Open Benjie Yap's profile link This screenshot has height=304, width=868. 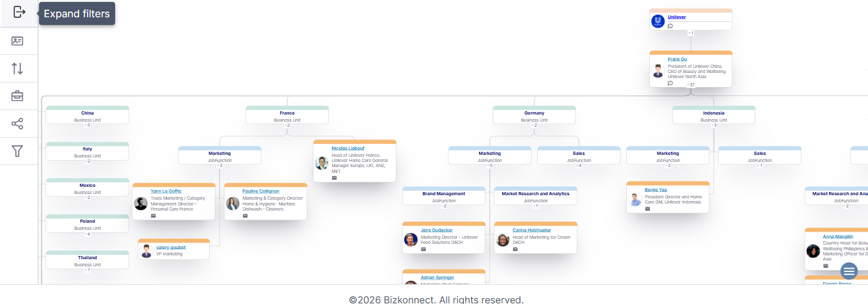tap(656, 189)
